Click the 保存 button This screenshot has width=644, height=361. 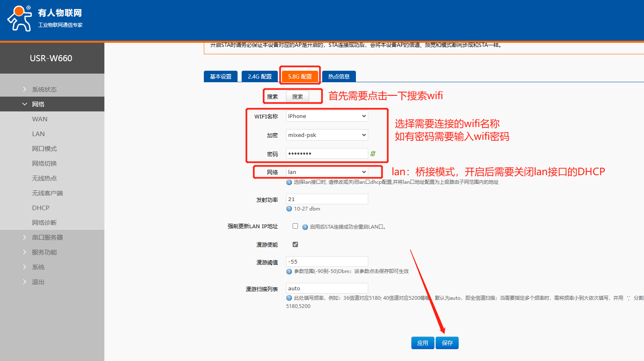coord(447,343)
